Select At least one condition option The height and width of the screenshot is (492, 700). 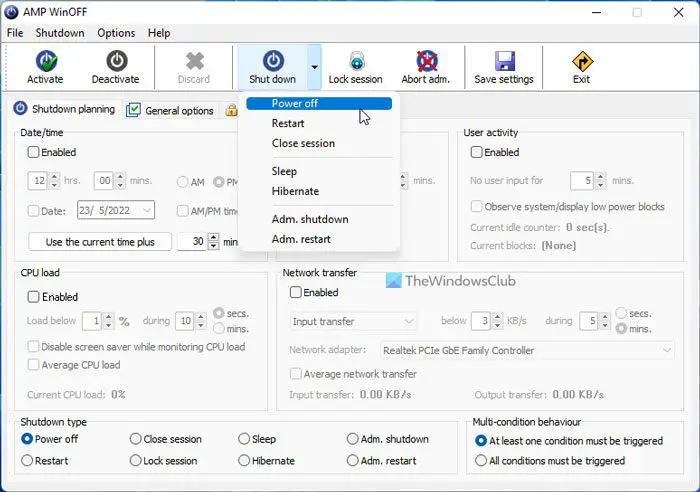(481, 441)
